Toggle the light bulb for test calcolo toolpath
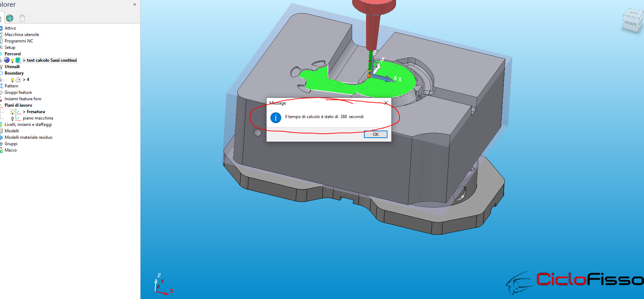Image resolution: width=644 pixels, height=299 pixels. pos(12,61)
